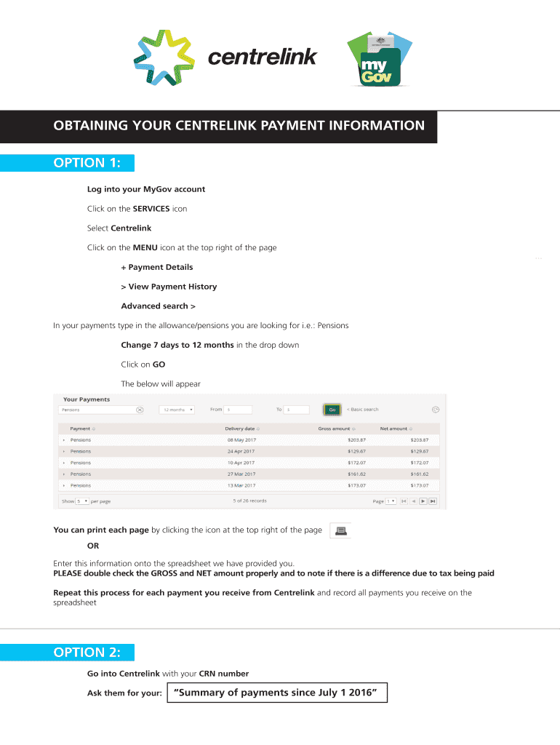Click the Basic search link
Viewport: 560px width, 745px height.
tap(362, 410)
